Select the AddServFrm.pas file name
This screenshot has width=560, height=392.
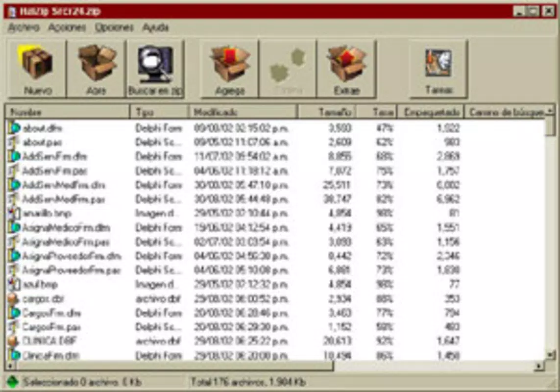pos(55,171)
